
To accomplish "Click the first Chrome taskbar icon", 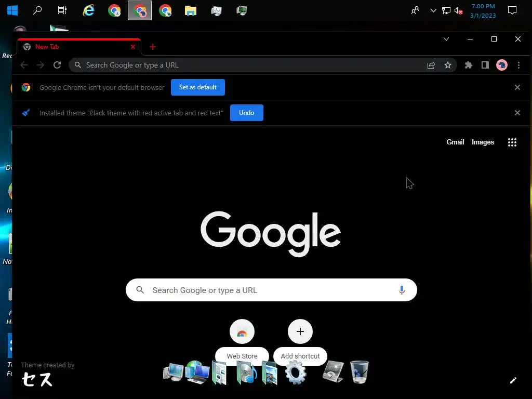I will [x=114, y=10].
